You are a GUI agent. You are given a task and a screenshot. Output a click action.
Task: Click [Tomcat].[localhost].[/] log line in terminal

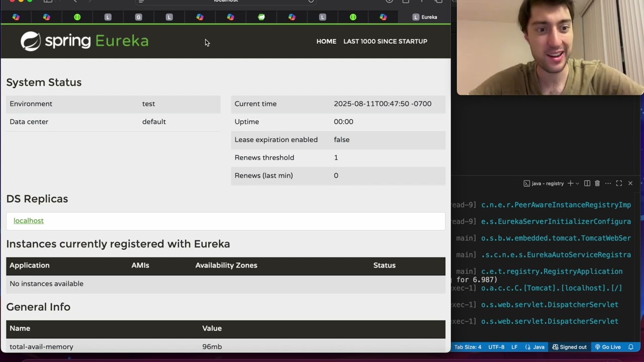551,288
